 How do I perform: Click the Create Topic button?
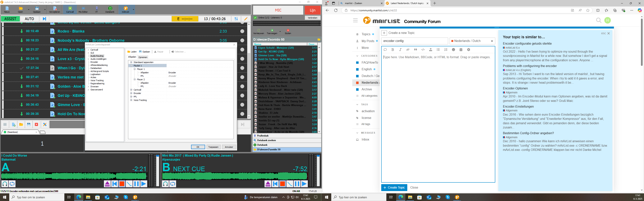point(394,188)
